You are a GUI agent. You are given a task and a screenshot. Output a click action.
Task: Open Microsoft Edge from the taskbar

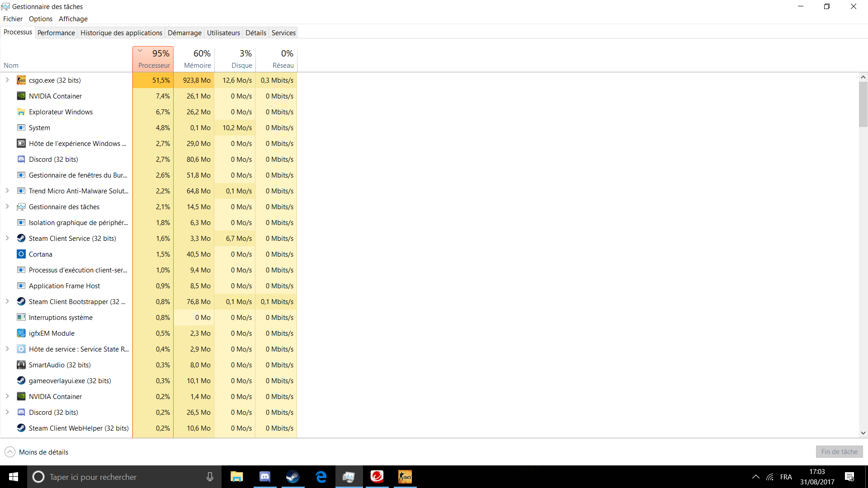click(321, 477)
